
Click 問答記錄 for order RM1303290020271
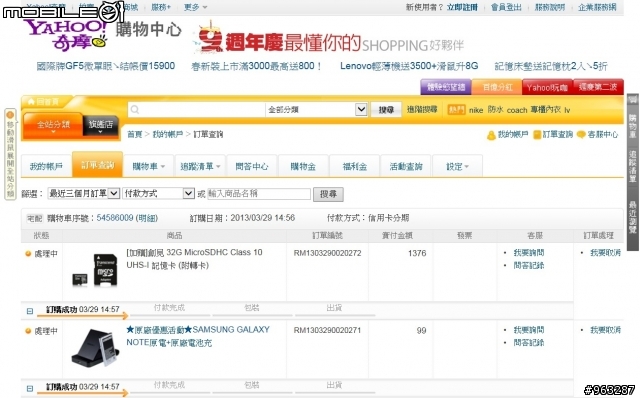click(529, 342)
